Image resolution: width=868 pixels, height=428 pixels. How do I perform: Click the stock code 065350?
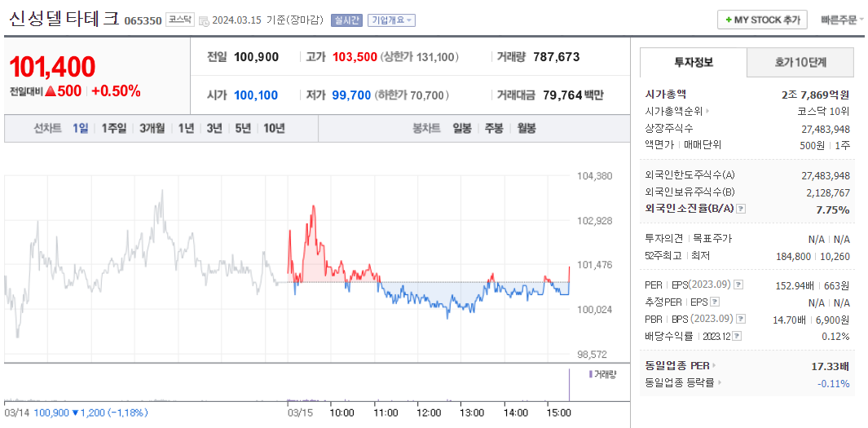coord(143,21)
